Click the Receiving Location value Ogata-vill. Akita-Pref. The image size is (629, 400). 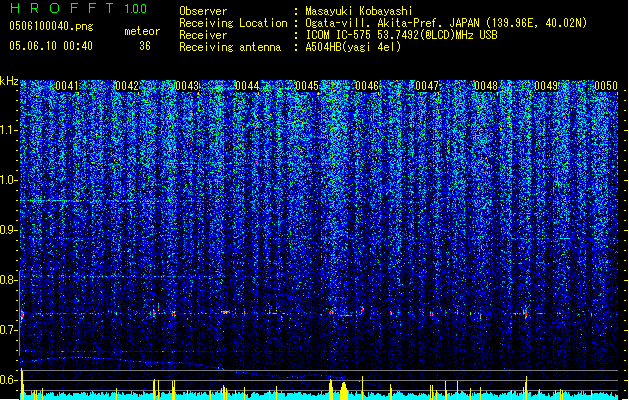point(375,23)
